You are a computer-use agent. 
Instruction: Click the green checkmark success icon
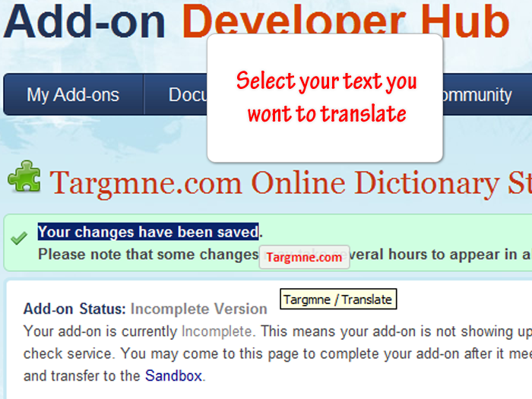19,238
